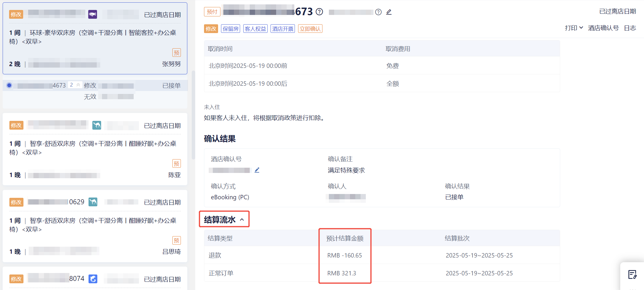The width and height of the screenshot is (644, 290).
Task: Click the settlement batch date in the 退款 row
Action: tap(479, 255)
